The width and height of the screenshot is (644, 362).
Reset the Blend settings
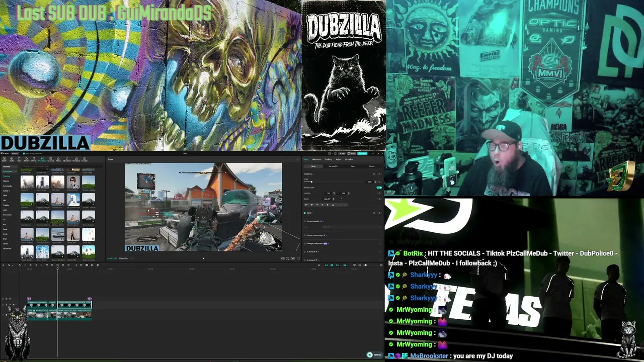pyautogui.click(x=374, y=213)
